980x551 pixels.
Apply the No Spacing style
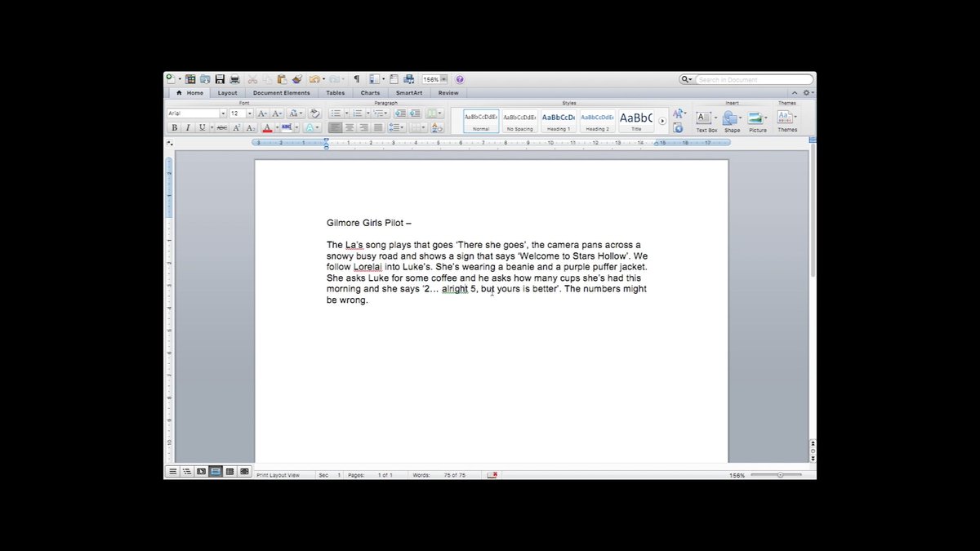[x=519, y=121]
